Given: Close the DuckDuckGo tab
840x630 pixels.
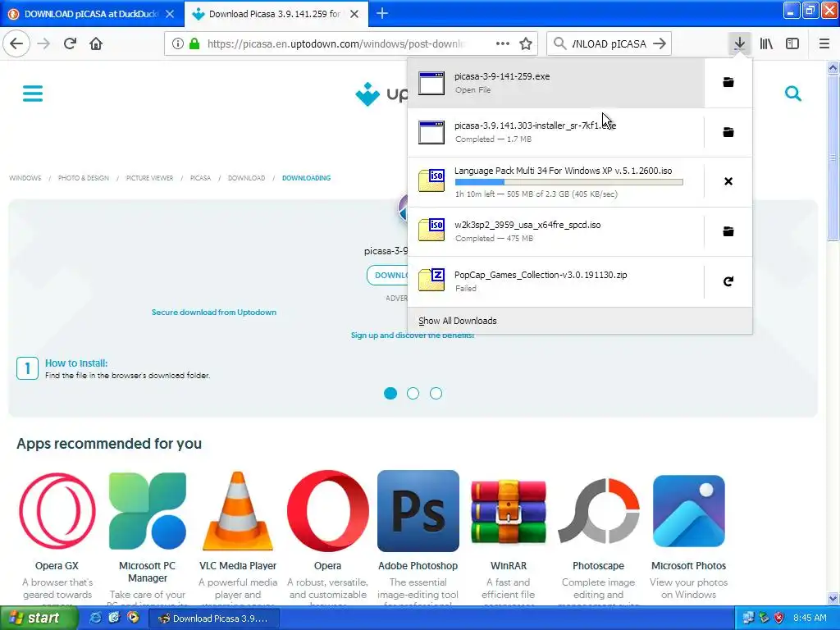Looking at the screenshot, I should (170, 14).
